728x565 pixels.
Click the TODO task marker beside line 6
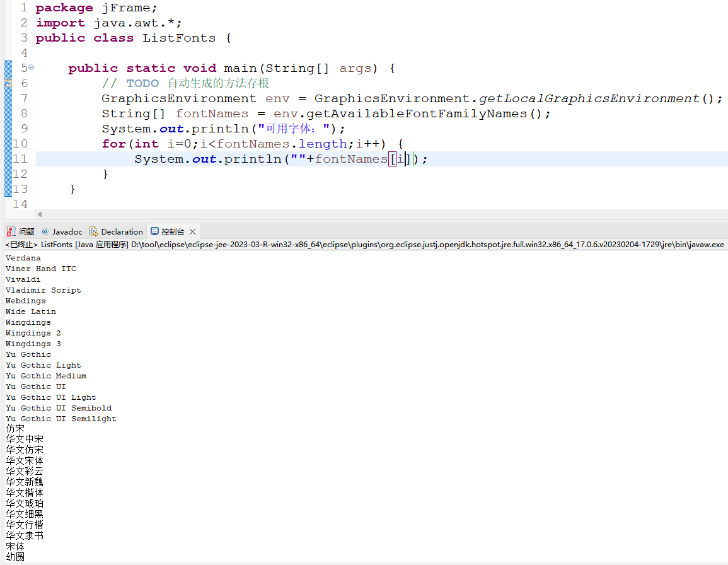tap(8, 83)
